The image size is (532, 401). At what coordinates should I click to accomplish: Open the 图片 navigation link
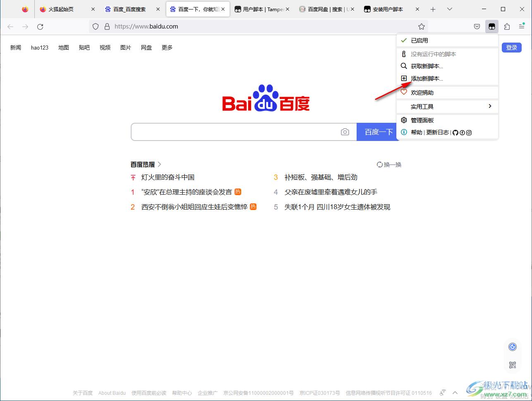(x=126, y=48)
